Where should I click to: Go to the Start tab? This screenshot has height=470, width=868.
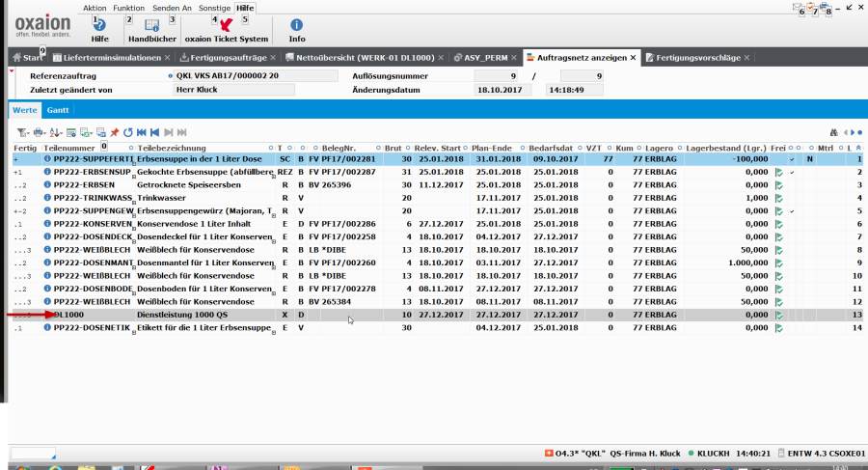coord(28,58)
